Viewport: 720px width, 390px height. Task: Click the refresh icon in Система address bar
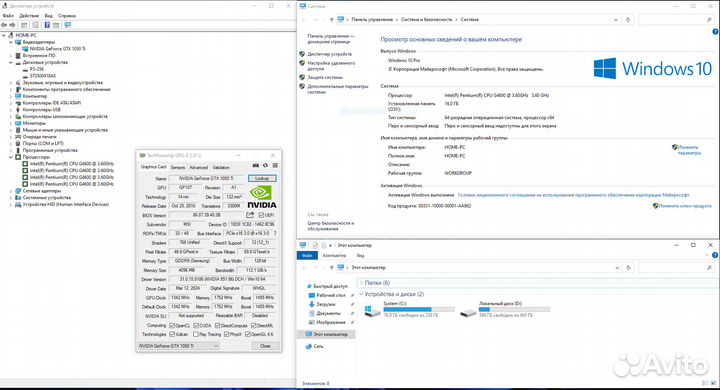click(628, 20)
